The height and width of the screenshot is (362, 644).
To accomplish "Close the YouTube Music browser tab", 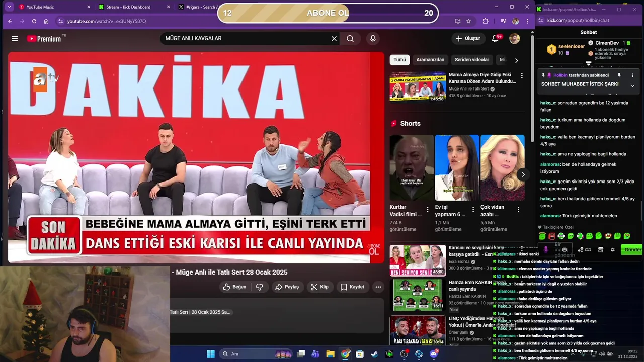I will click(89, 7).
